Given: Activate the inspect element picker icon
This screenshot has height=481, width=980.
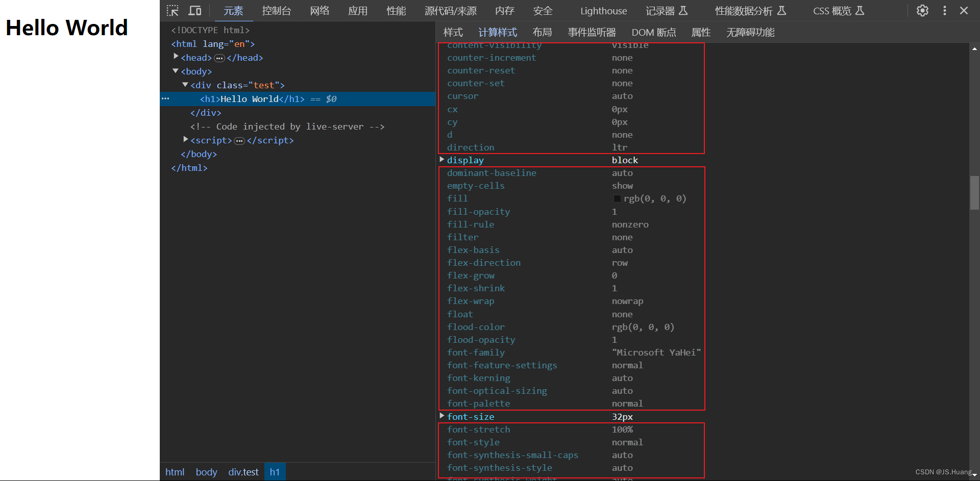Looking at the screenshot, I should pos(173,11).
